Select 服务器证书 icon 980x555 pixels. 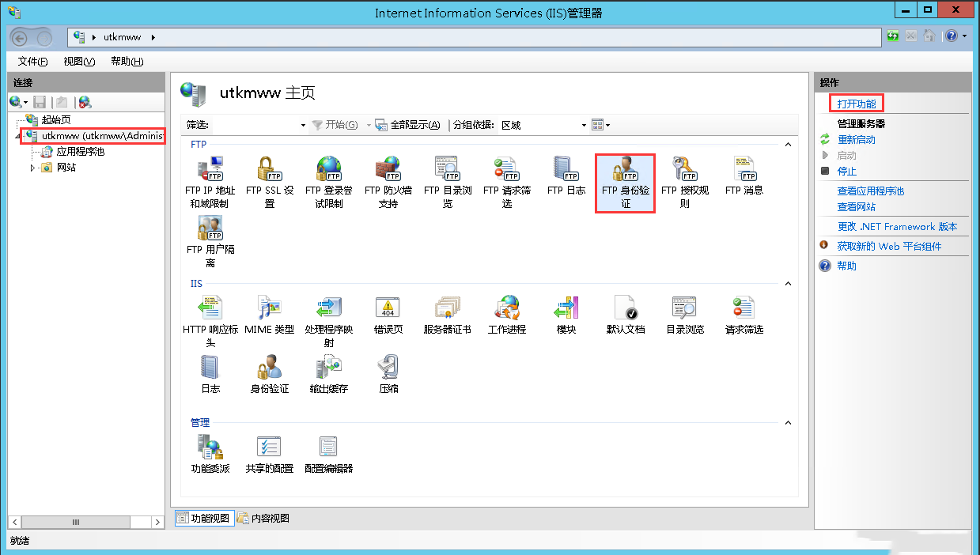click(448, 315)
